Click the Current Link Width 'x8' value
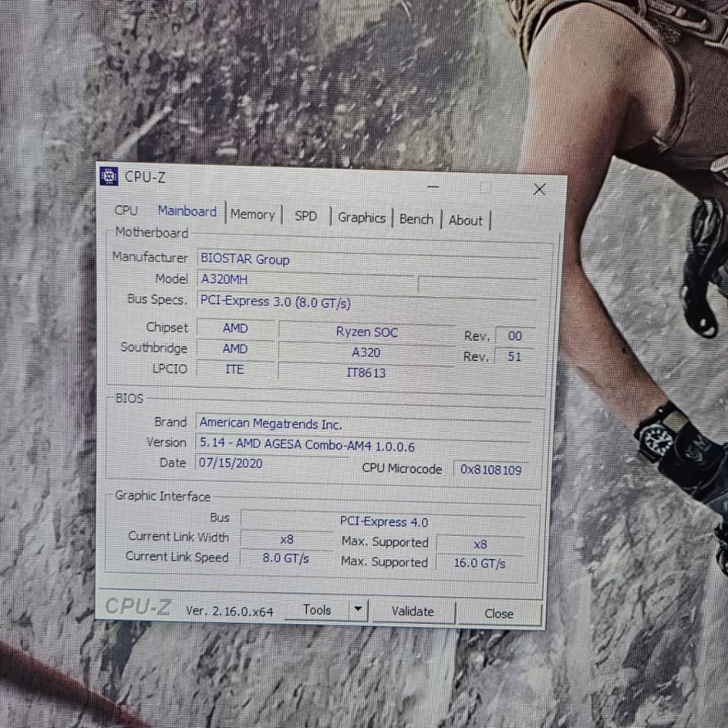This screenshot has width=728, height=728. coord(286,539)
